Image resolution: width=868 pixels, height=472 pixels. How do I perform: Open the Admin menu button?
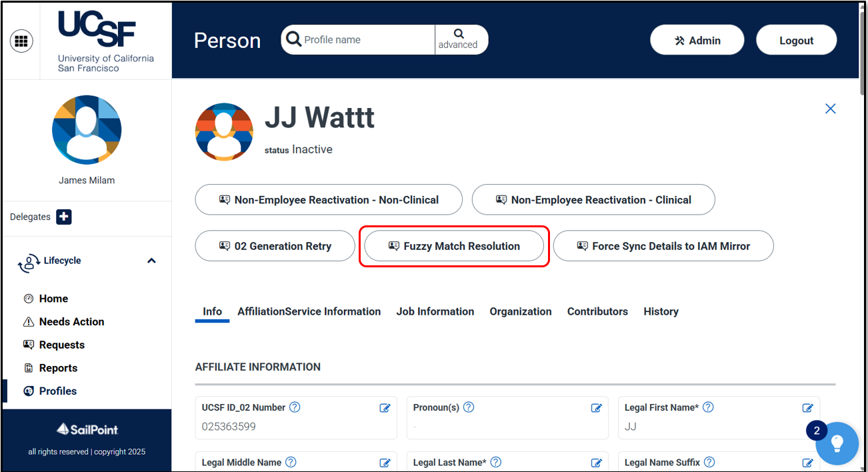pyautogui.click(x=697, y=41)
